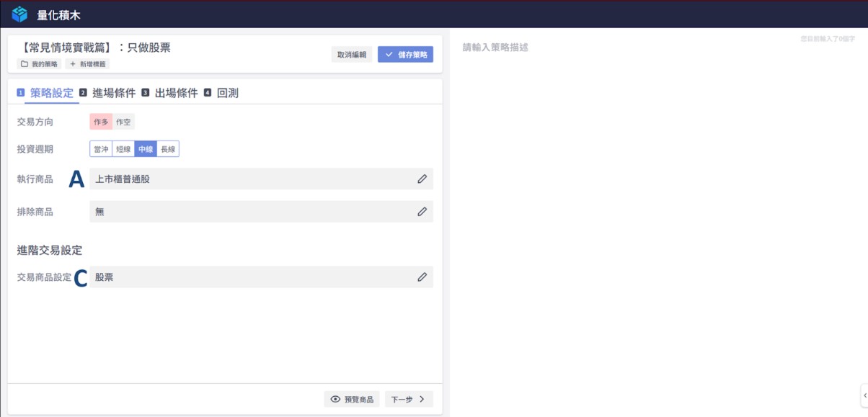Choose 短線 investment period

123,149
